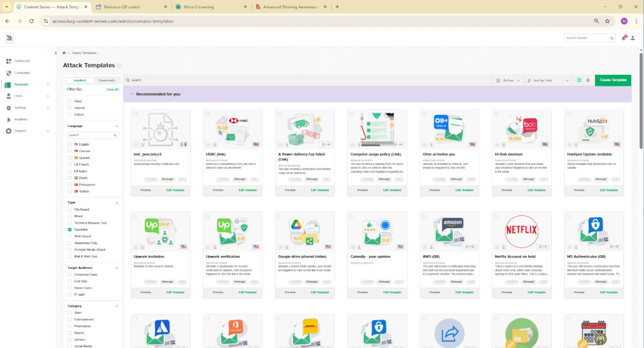Click the Create Template button

point(613,80)
